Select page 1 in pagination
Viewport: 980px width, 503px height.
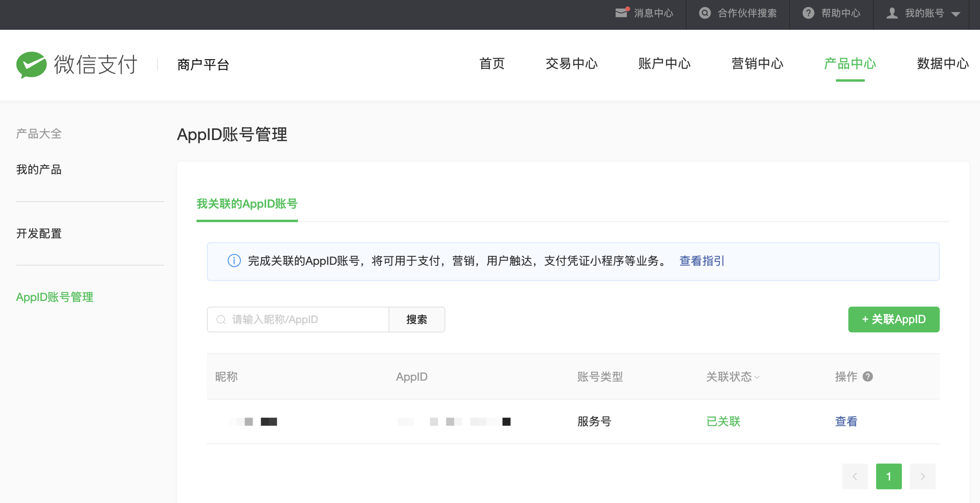pyautogui.click(x=889, y=476)
